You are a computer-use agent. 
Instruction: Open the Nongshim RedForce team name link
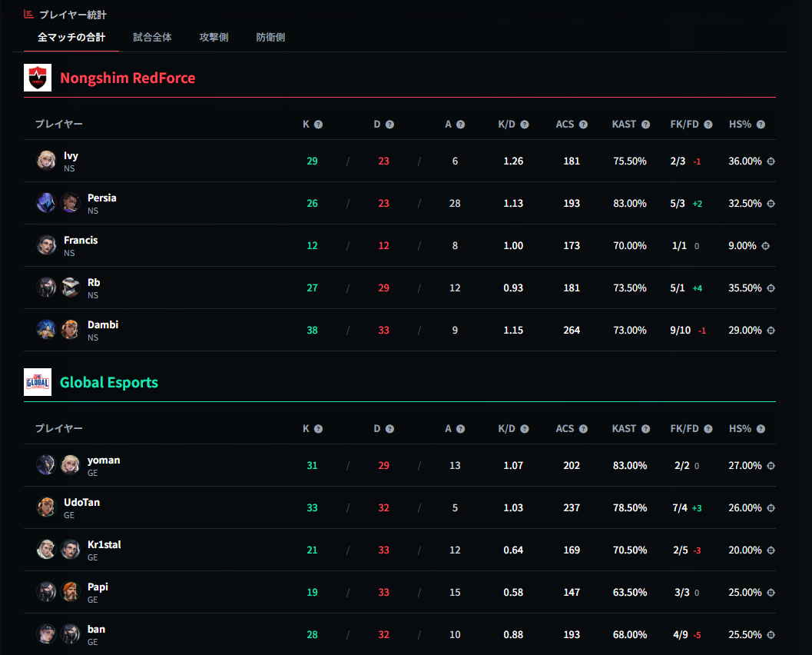click(x=128, y=78)
